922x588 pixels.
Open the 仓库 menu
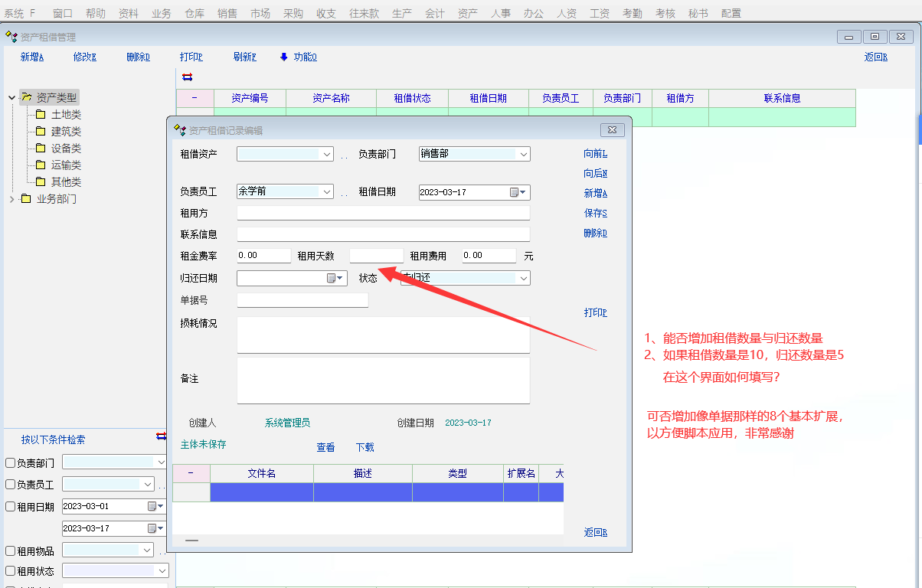pos(195,14)
